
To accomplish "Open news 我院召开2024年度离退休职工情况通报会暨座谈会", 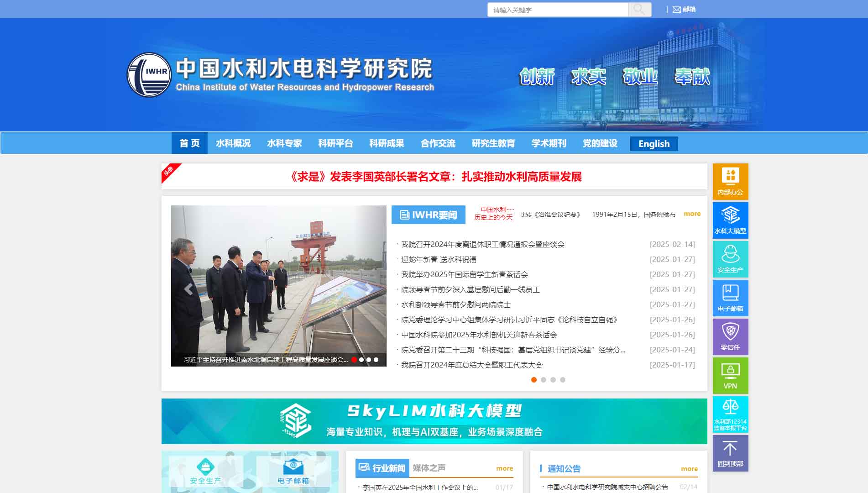I will (483, 244).
